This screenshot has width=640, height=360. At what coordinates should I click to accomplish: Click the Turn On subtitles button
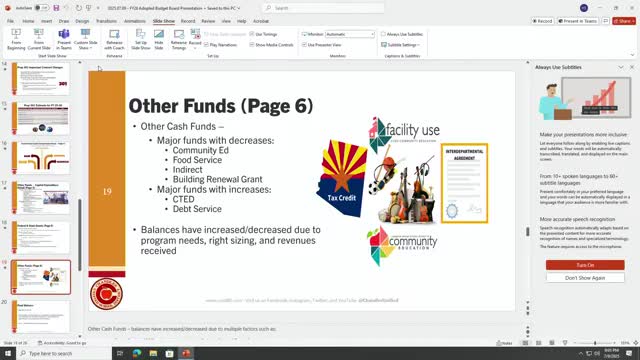pyautogui.click(x=585, y=265)
